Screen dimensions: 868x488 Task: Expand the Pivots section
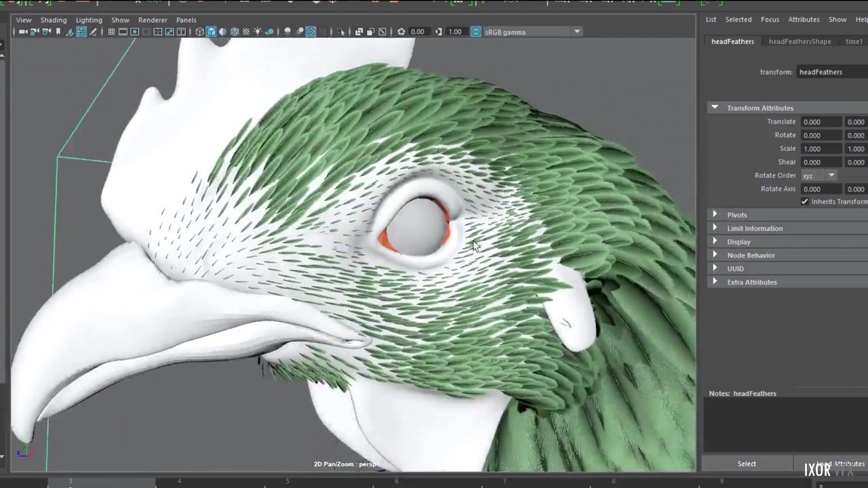(736, 215)
